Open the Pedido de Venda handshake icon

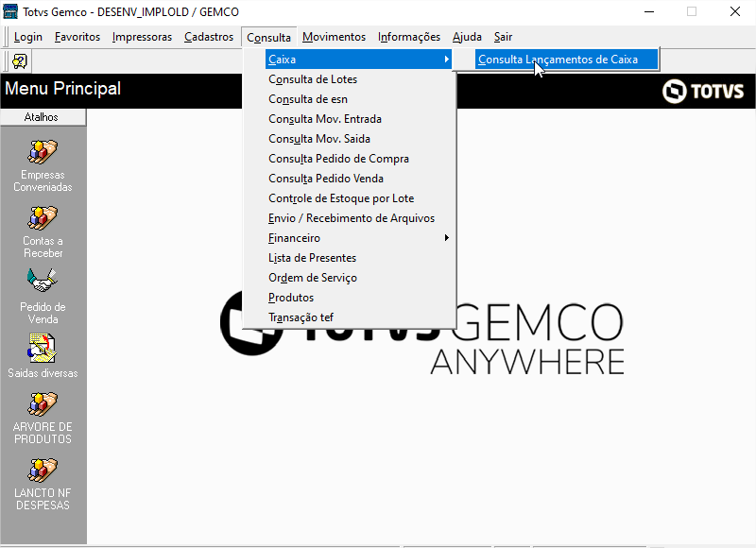click(x=43, y=281)
